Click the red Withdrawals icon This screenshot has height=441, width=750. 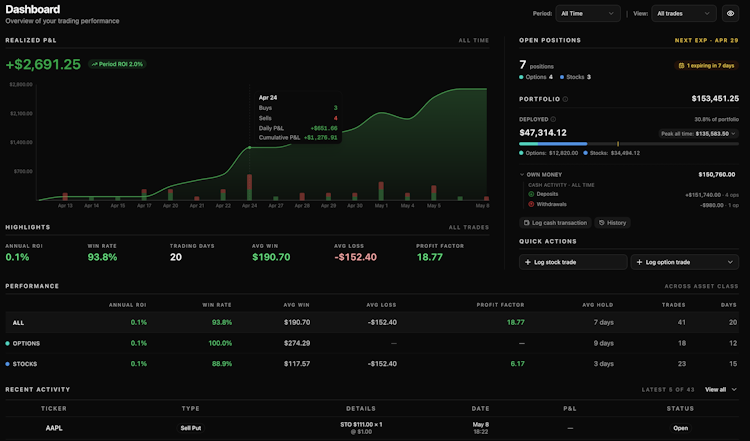point(531,204)
